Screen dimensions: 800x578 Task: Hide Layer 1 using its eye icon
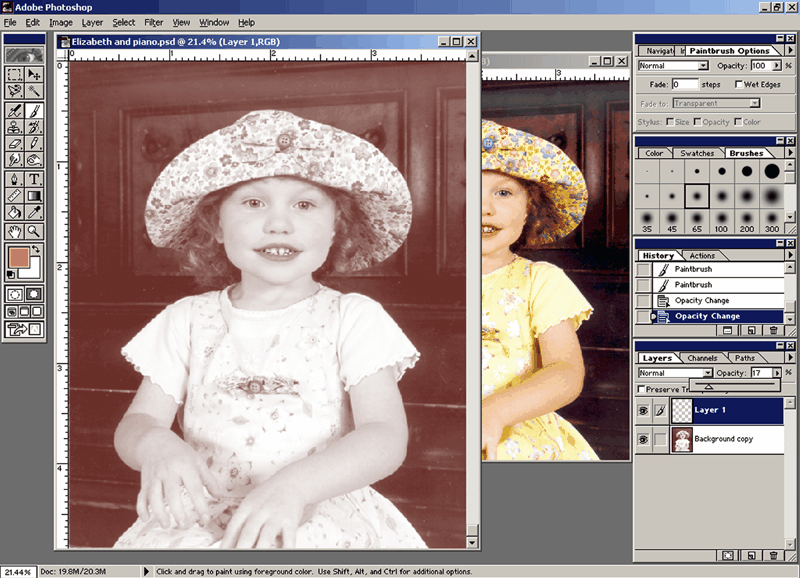[645, 410]
